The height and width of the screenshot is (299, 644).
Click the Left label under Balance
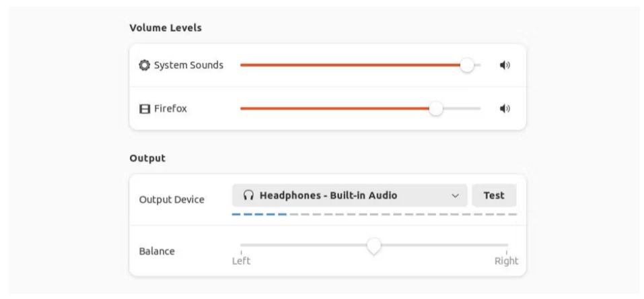[x=241, y=261]
